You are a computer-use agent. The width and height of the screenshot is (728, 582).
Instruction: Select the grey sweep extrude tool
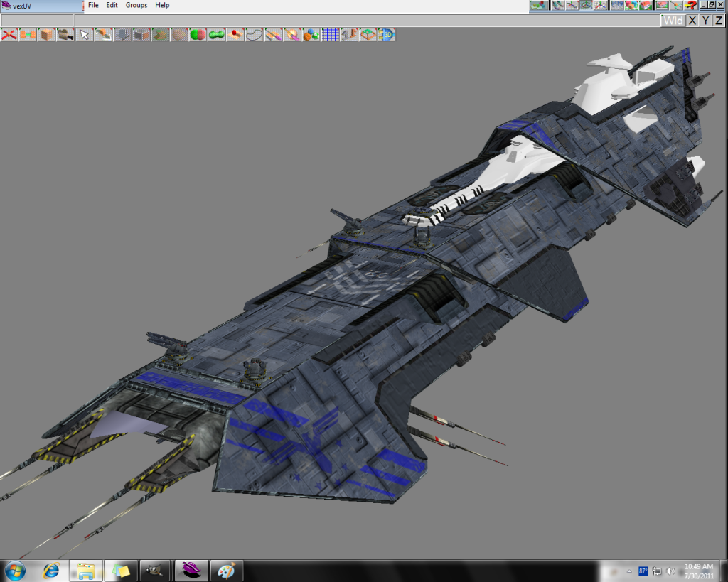click(x=122, y=35)
